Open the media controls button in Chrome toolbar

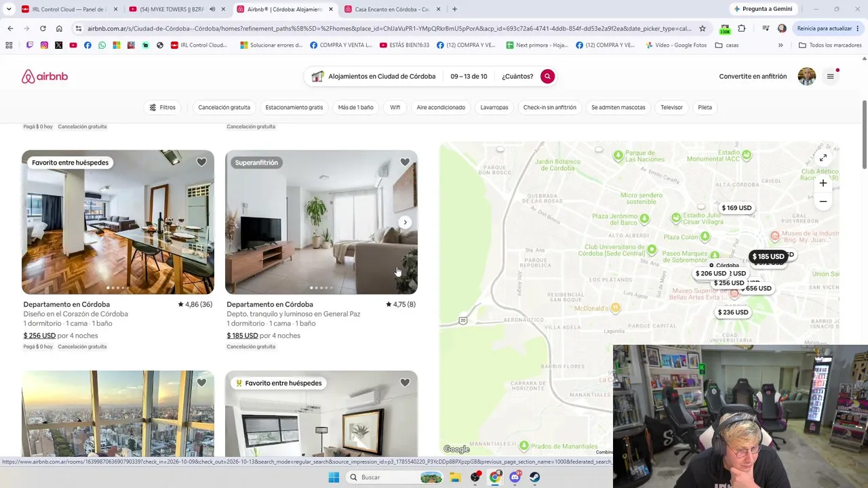coord(766,28)
